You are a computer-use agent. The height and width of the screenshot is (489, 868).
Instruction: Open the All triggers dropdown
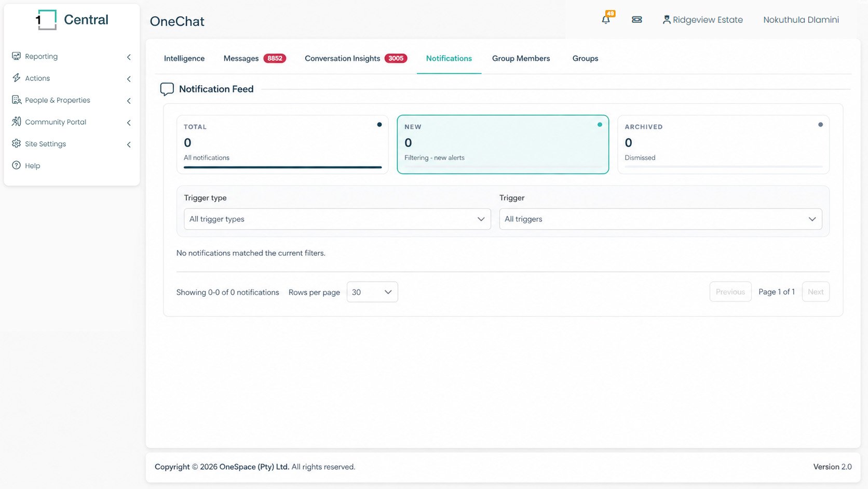pyautogui.click(x=660, y=219)
